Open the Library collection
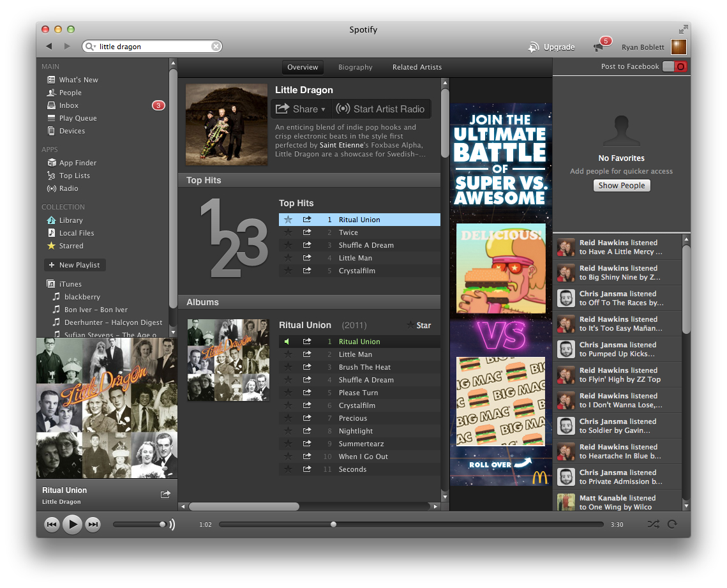Viewport: 727px width, 588px height. pos(65,220)
